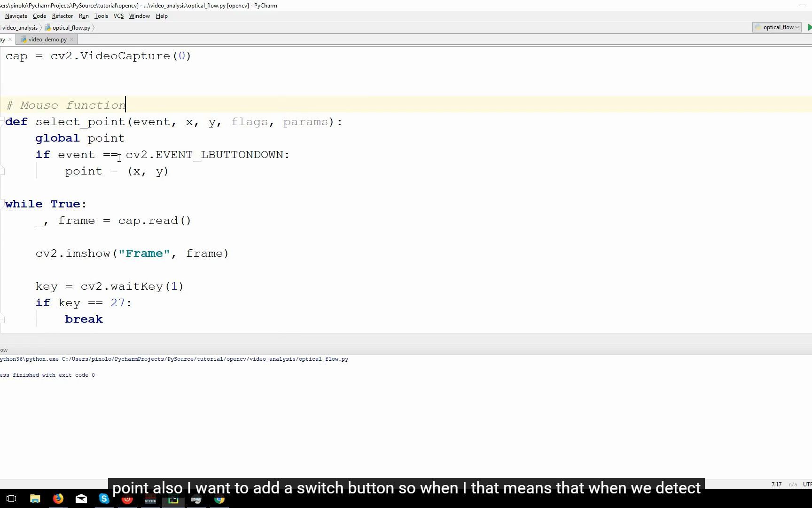Open PyCharm from the taskbar

click(173, 499)
